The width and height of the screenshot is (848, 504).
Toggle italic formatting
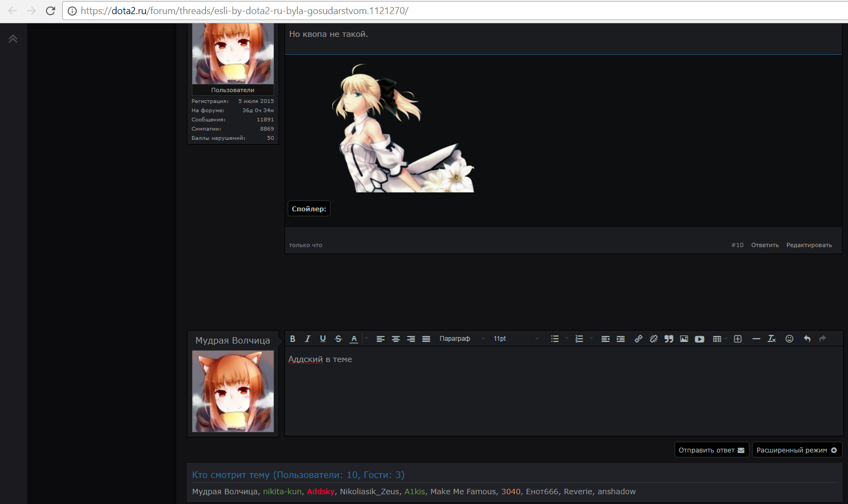pyautogui.click(x=307, y=338)
